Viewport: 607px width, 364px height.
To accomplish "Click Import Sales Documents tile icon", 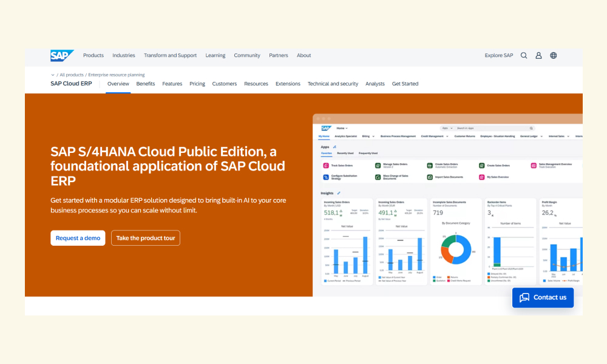I will (430, 177).
